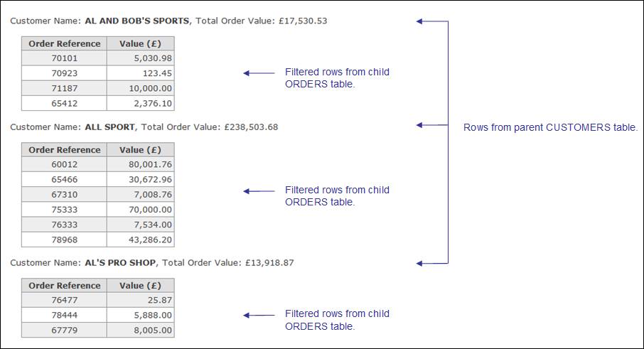Select order reference cell 70101
This screenshot has height=349, width=644.
tap(64, 58)
